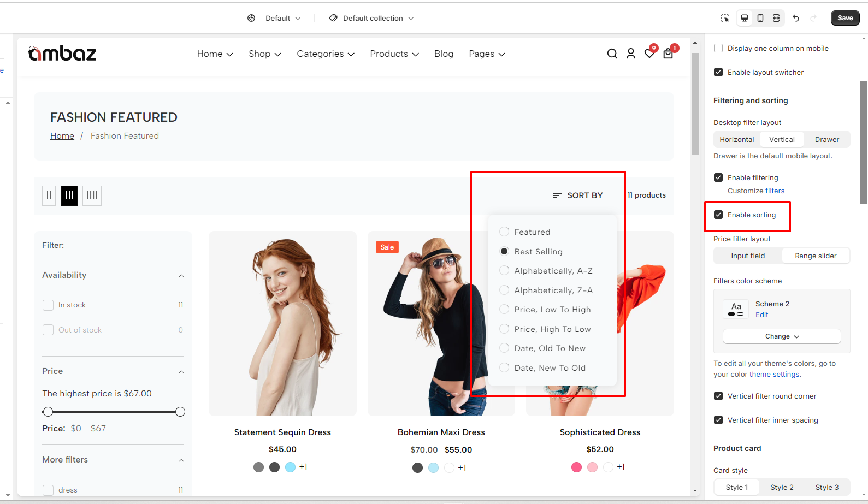Viewport: 868px width, 504px height.
Task: Open the user account icon
Action: [x=630, y=54]
